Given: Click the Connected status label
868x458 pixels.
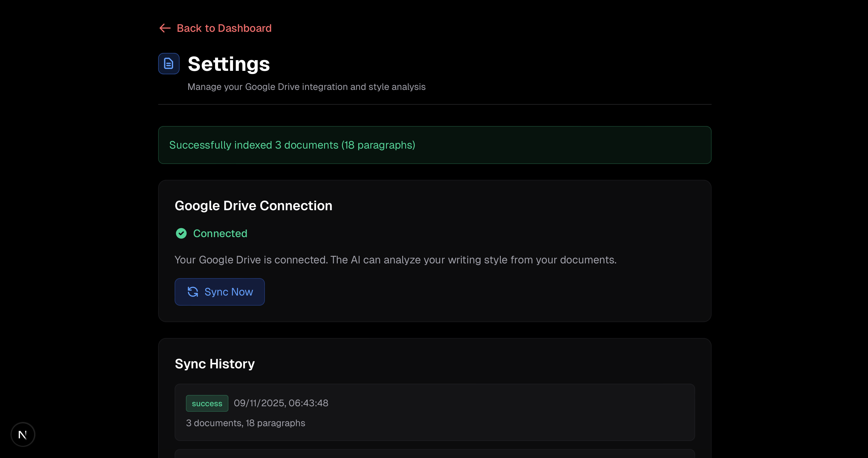Looking at the screenshot, I should point(220,233).
